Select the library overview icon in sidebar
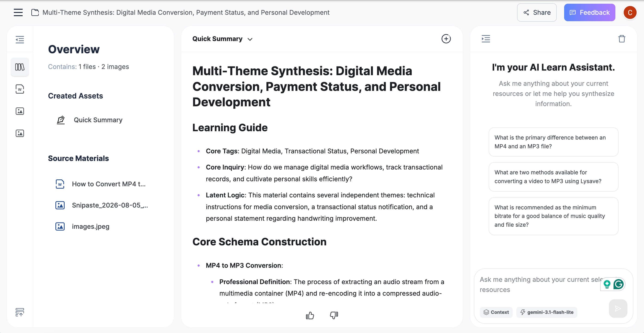Viewport: 644px width, 333px height. coord(20,67)
